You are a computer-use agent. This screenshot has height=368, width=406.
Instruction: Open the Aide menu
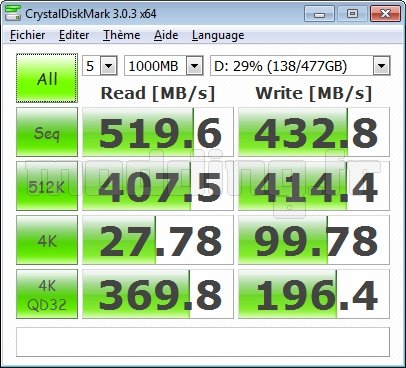coord(166,35)
